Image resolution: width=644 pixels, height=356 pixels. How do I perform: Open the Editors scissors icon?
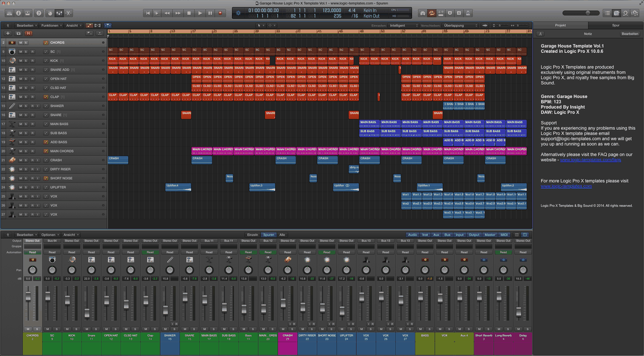(x=69, y=13)
